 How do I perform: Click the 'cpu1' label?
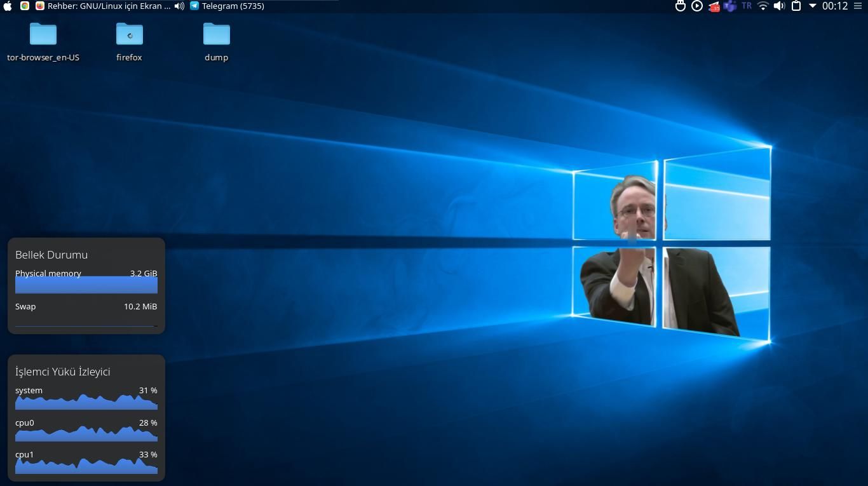point(25,454)
